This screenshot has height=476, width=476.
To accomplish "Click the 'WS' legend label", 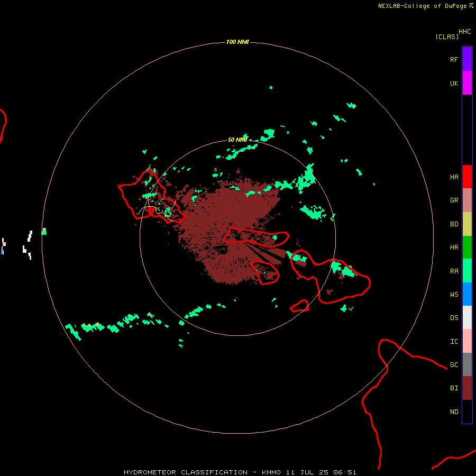I will [454, 294].
